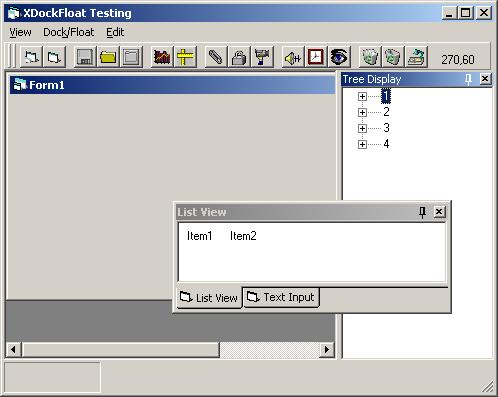Close the Tree Display panel
The width and height of the screenshot is (498, 397).
[485, 79]
